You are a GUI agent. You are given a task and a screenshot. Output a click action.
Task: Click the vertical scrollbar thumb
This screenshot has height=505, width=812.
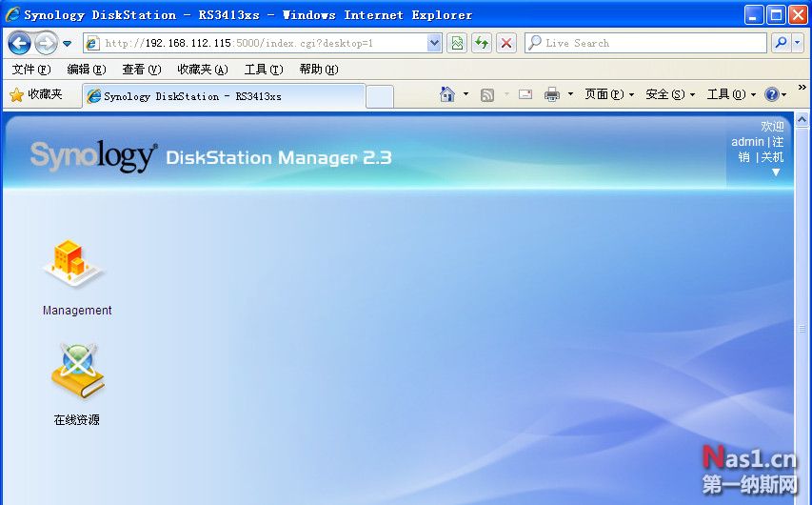[802, 328]
